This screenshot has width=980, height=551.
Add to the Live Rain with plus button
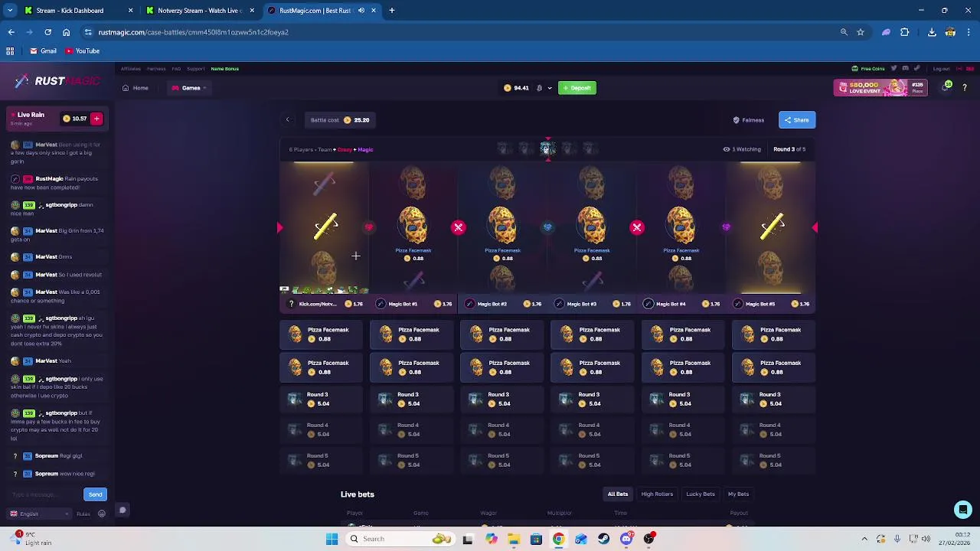[96, 119]
